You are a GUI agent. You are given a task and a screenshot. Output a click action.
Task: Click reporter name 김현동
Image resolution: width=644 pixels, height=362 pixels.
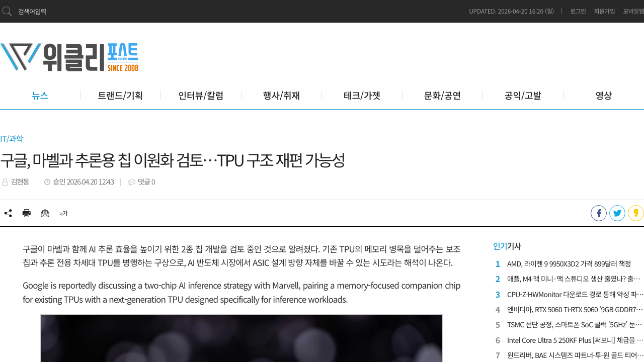click(x=20, y=182)
